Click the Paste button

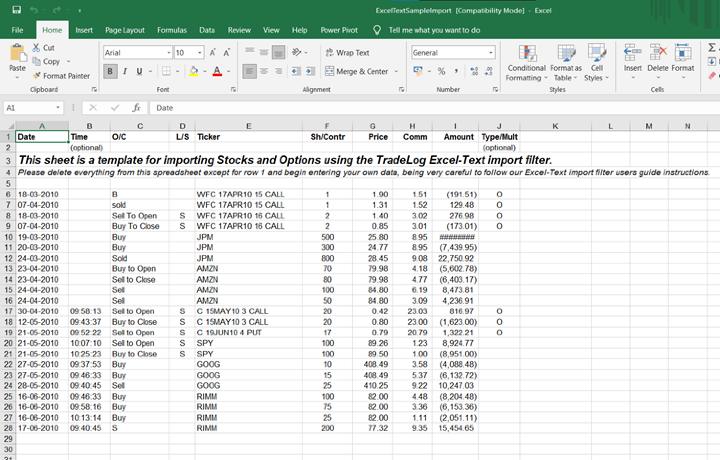point(16,56)
